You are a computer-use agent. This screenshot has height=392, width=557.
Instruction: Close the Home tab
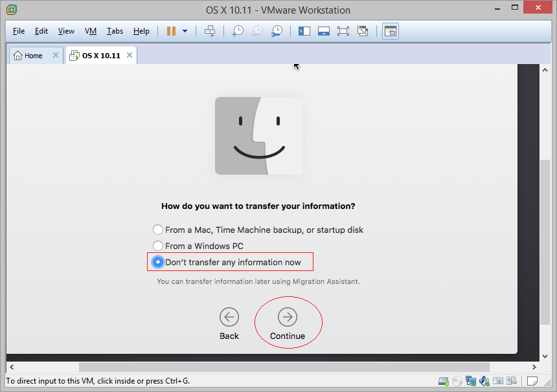click(x=56, y=55)
